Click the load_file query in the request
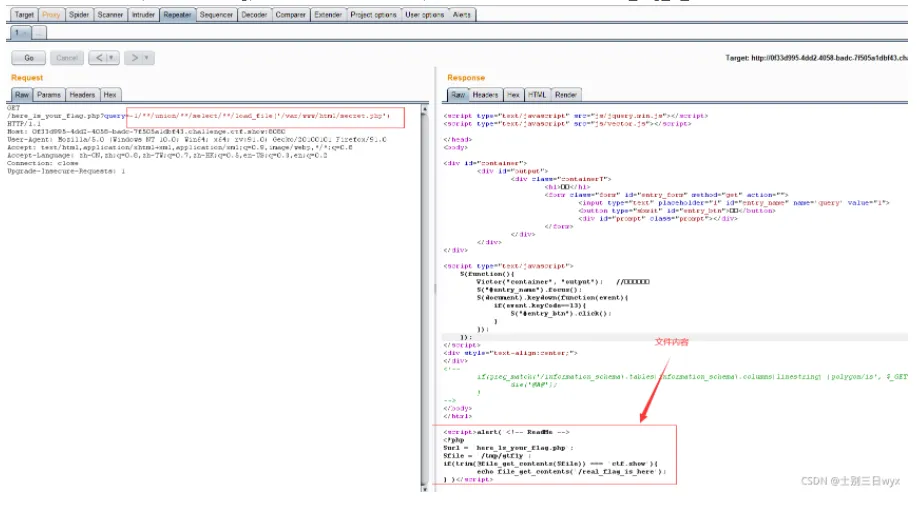The height and width of the screenshot is (507, 917). [259, 116]
